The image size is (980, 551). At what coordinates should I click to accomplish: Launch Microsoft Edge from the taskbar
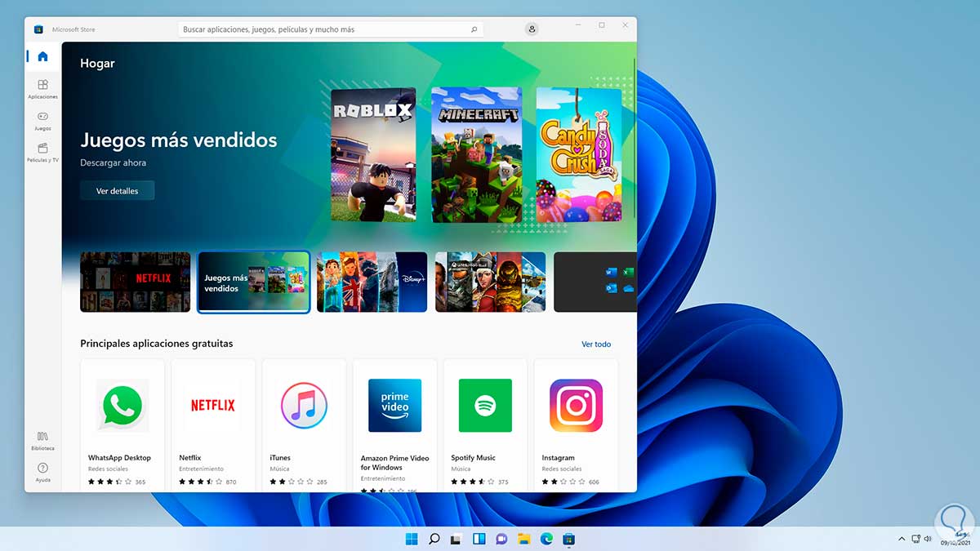tap(546, 539)
